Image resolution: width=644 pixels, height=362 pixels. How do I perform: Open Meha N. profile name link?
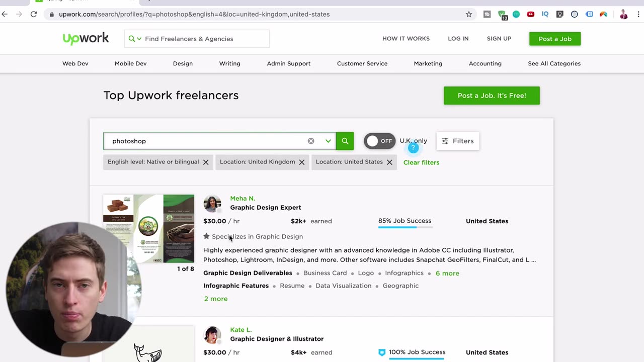(243, 199)
